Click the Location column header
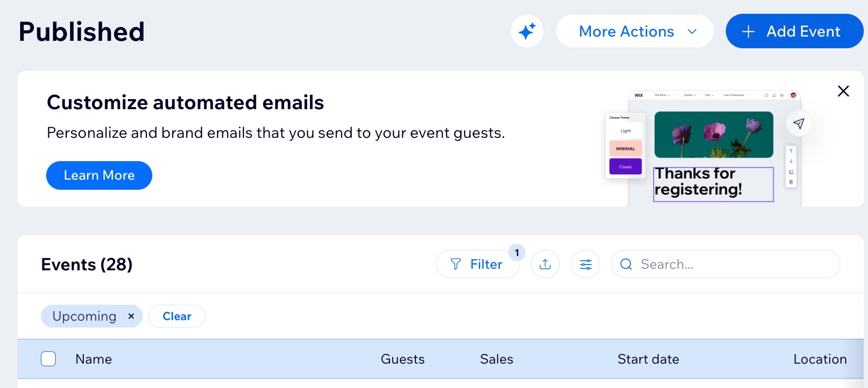This screenshot has width=868, height=388. click(x=820, y=359)
